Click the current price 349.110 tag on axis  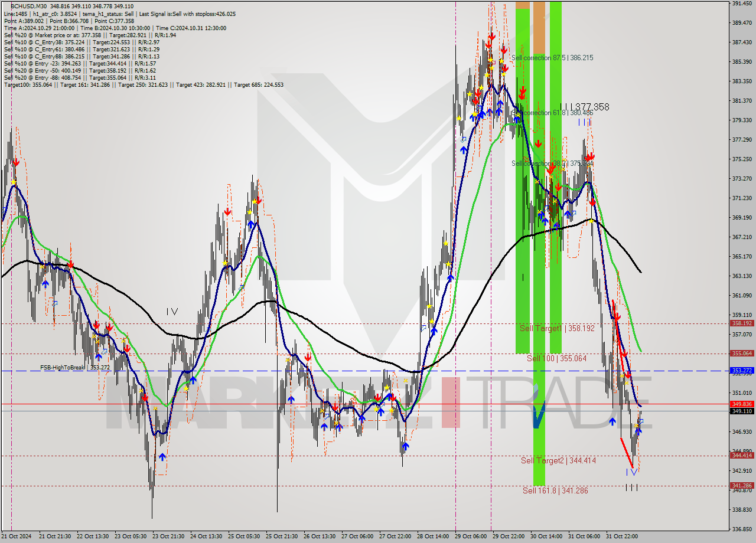pyautogui.click(x=742, y=411)
